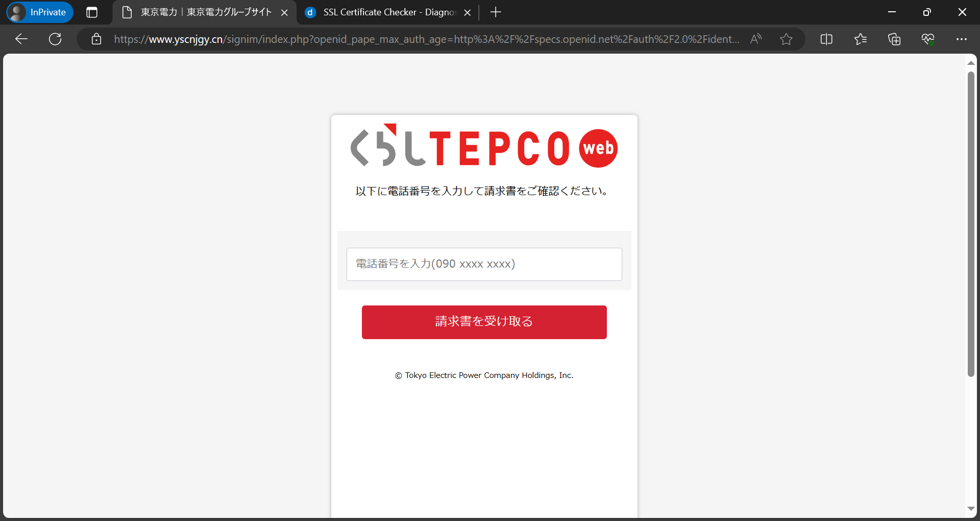The height and width of the screenshot is (521, 980).
Task: Focus the phone number input field
Action: pos(484,264)
